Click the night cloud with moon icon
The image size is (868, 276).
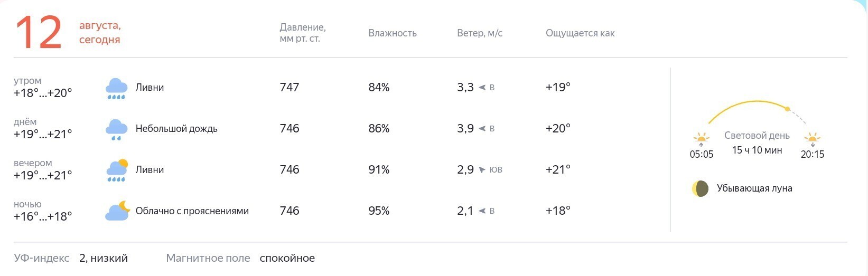tap(117, 211)
